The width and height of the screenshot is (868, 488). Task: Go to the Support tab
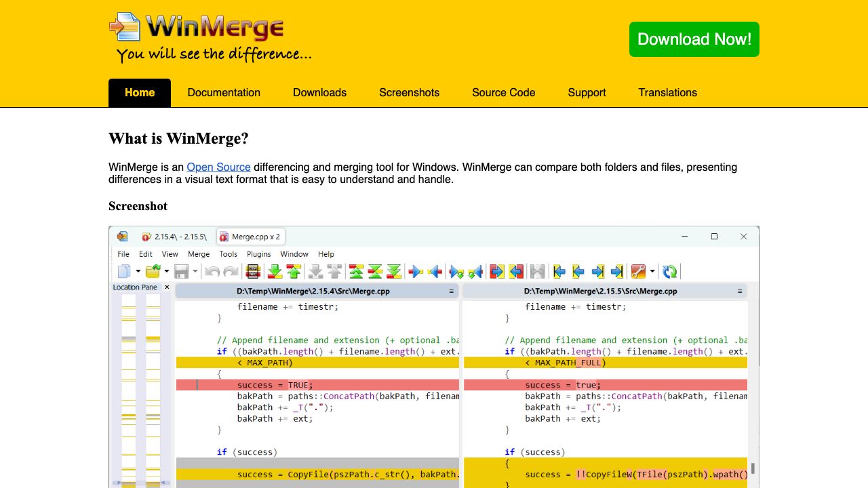click(587, 93)
